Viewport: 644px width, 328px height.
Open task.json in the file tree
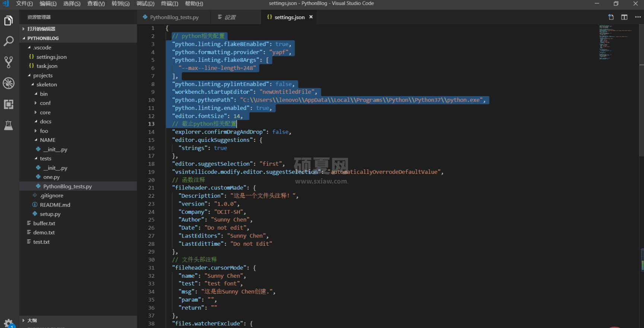78,66
